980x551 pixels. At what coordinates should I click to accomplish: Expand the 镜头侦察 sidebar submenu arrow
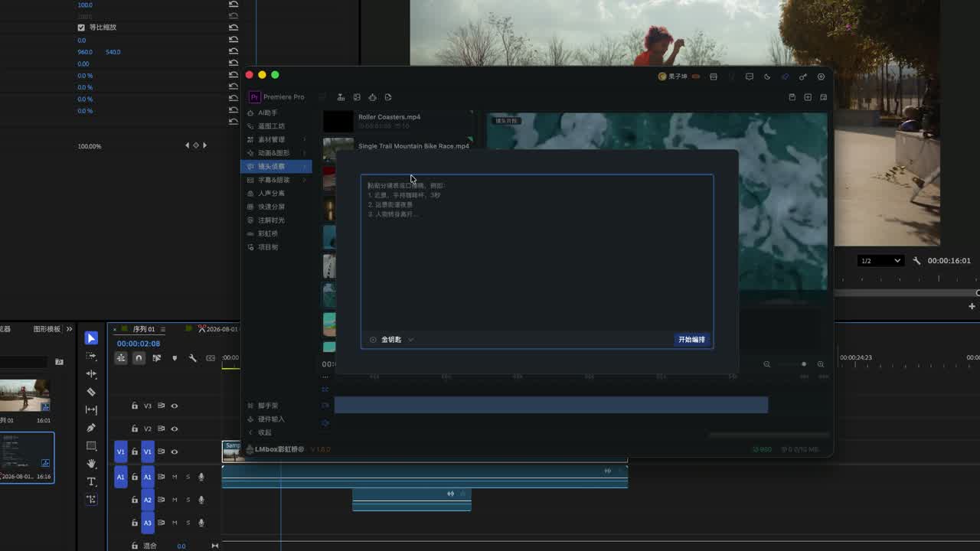click(305, 166)
